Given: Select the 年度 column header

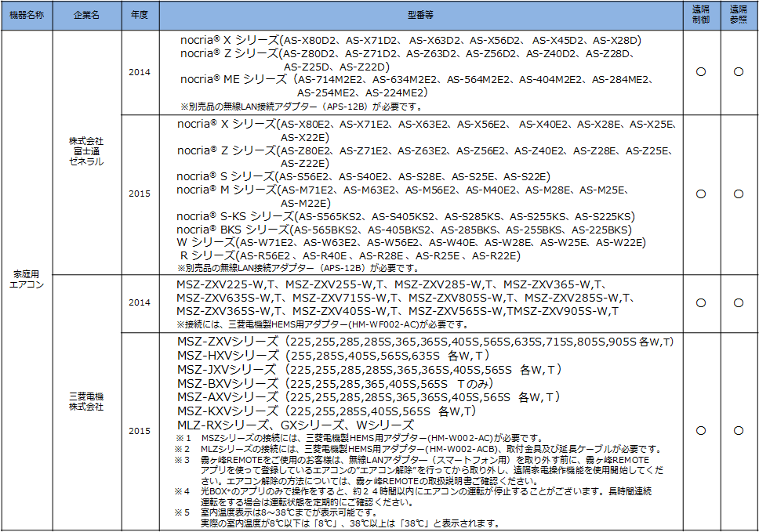Looking at the screenshot, I should [x=140, y=16].
